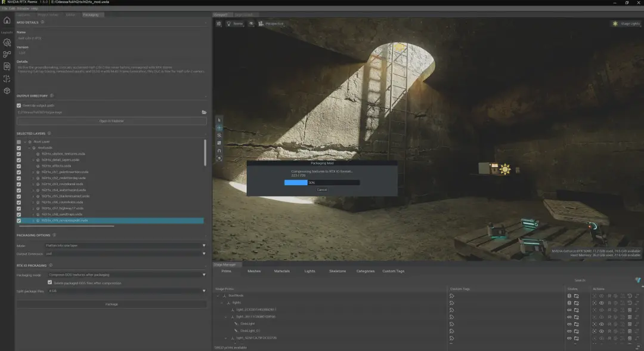The image size is (644, 351).
Task: Click the info icon beside SELECTED LAYERS
Action: point(49,133)
